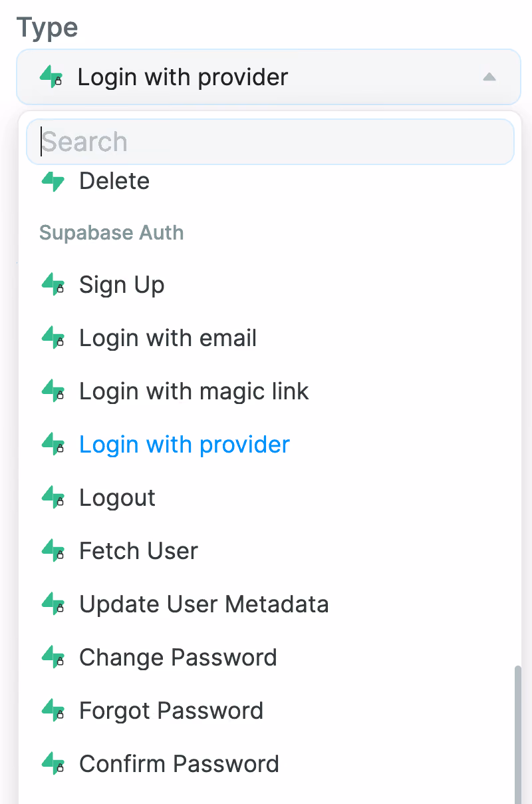Click the icon next to Fetch User
The height and width of the screenshot is (804, 532).
click(x=53, y=550)
